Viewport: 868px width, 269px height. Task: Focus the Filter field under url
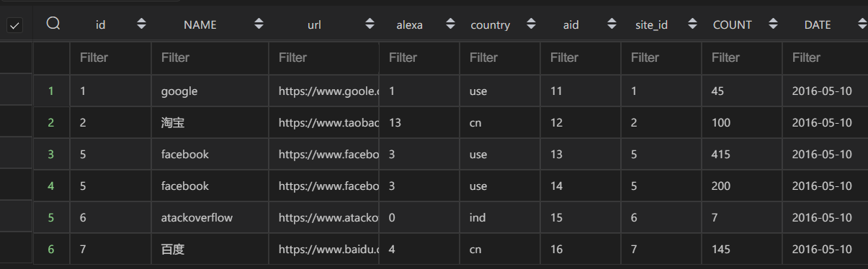[323, 58]
